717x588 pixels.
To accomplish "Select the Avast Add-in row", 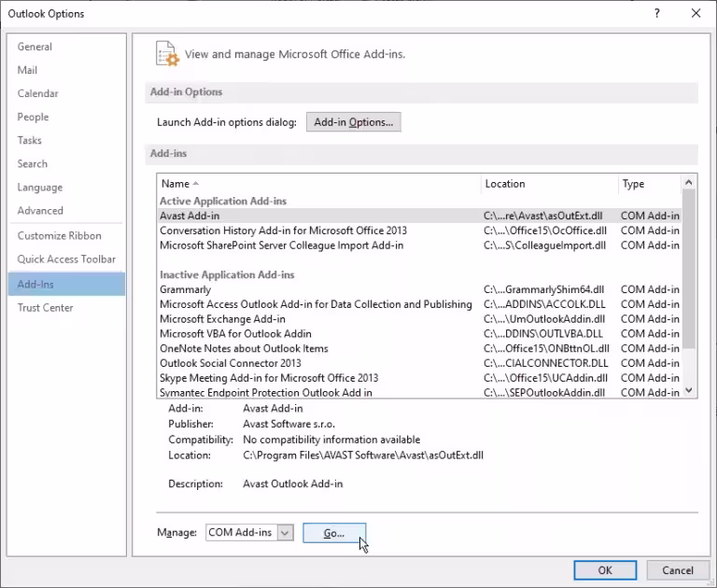I will coord(419,216).
